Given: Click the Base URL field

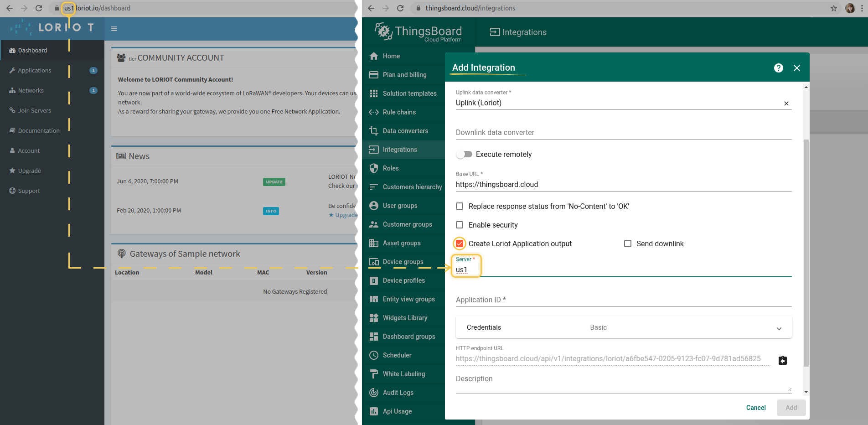Looking at the screenshot, I should tap(624, 184).
